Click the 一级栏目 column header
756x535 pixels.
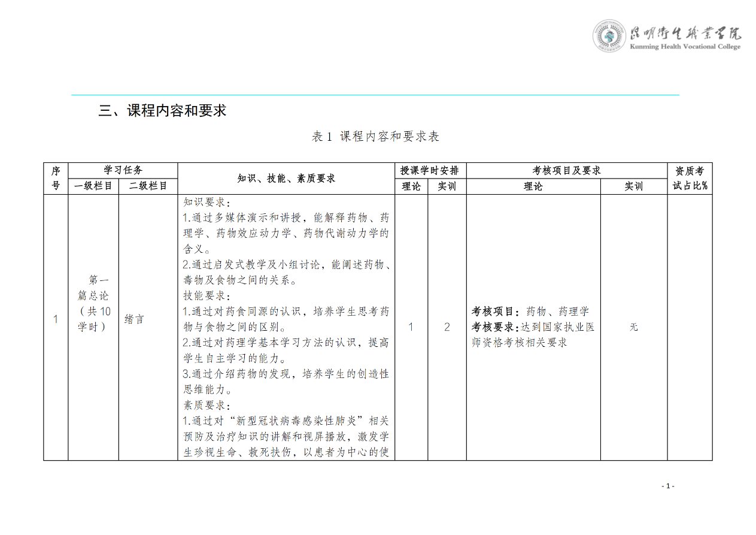pos(93,186)
